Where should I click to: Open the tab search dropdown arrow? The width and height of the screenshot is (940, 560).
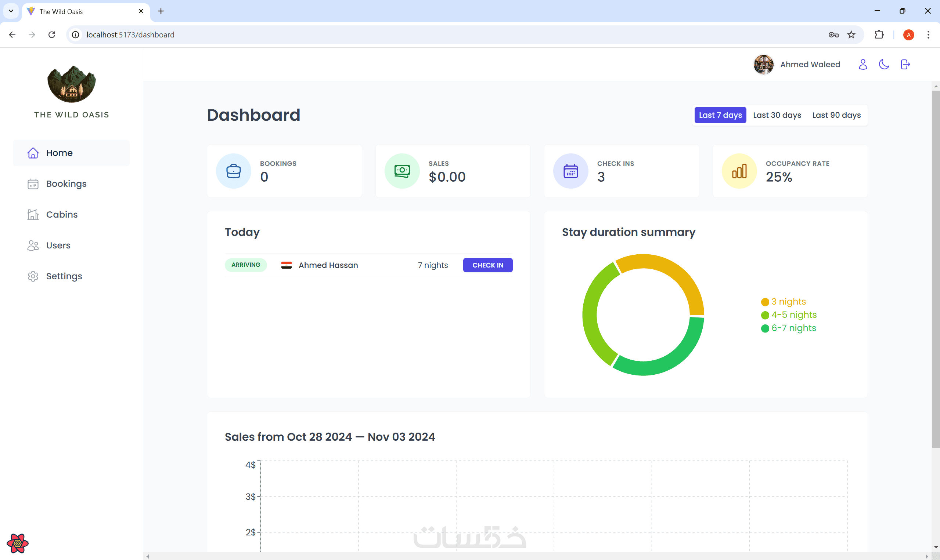(x=11, y=11)
